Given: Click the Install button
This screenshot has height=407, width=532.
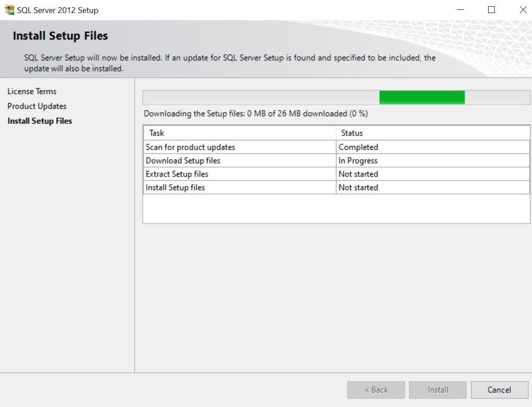Looking at the screenshot, I should tap(438, 390).
